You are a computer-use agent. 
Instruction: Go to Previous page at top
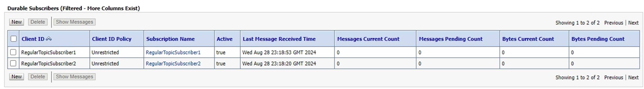pos(614,23)
